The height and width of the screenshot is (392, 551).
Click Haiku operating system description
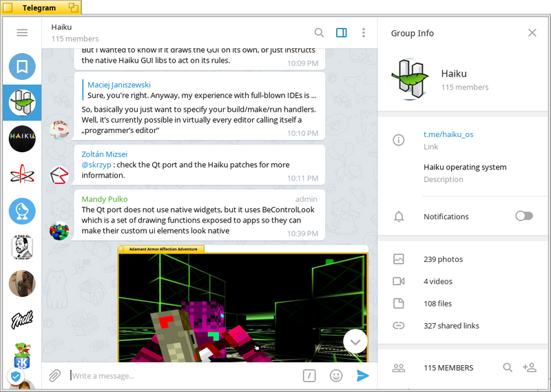click(x=465, y=167)
